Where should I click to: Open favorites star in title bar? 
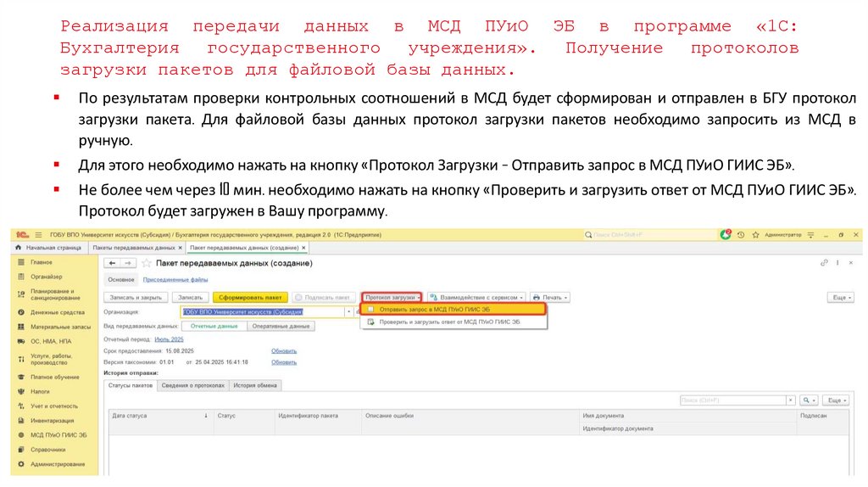pos(755,235)
